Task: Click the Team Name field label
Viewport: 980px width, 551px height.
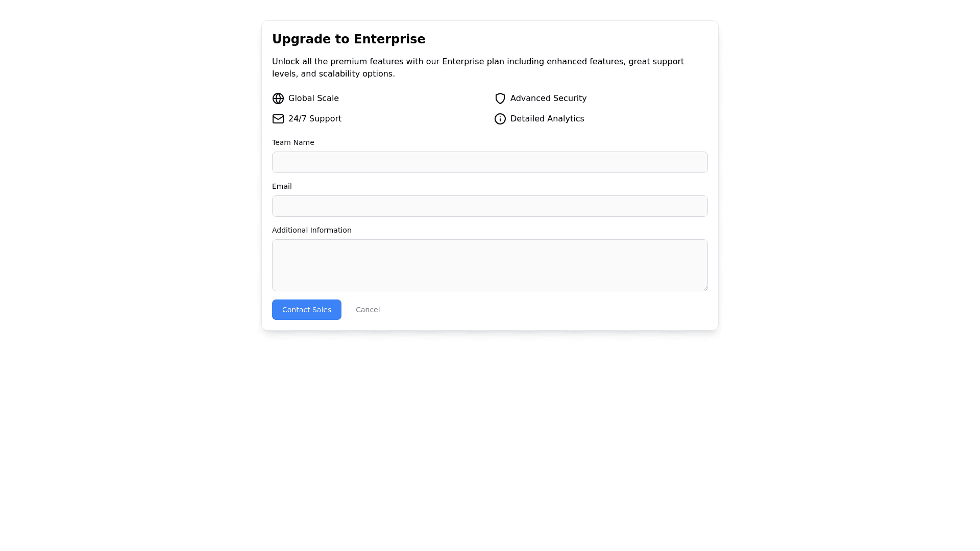Action: [x=293, y=142]
